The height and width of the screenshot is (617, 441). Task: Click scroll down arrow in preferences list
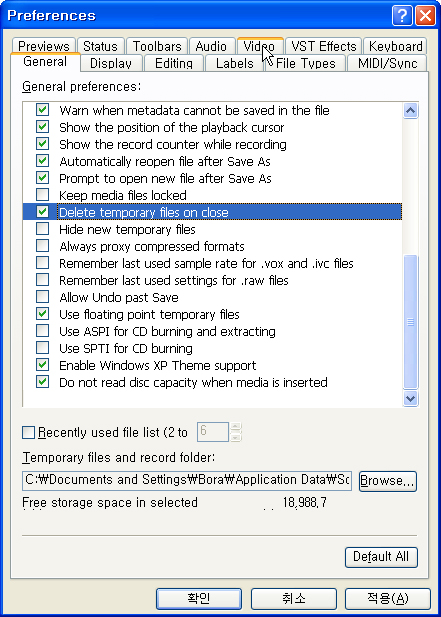click(410, 399)
